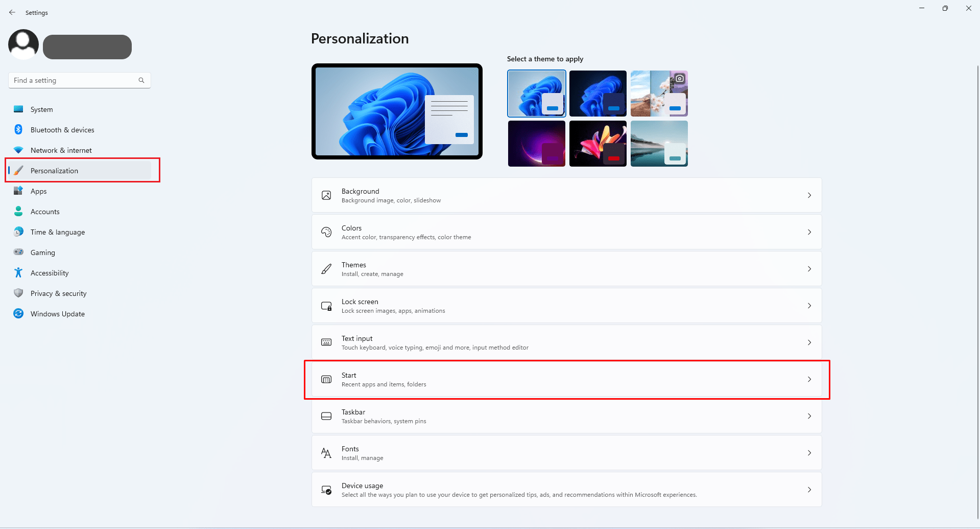The height and width of the screenshot is (529, 980).
Task: Navigate back using the back arrow
Action: [12, 12]
